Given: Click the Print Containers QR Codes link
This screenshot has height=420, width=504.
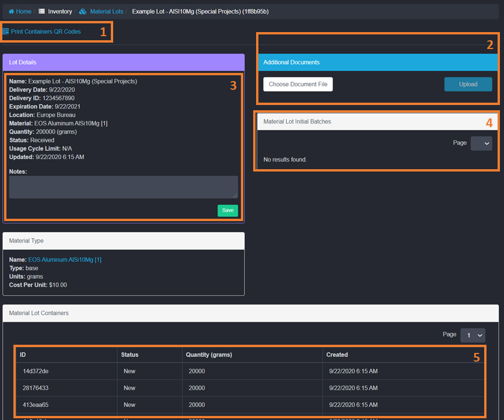Looking at the screenshot, I should (x=45, y=32).
